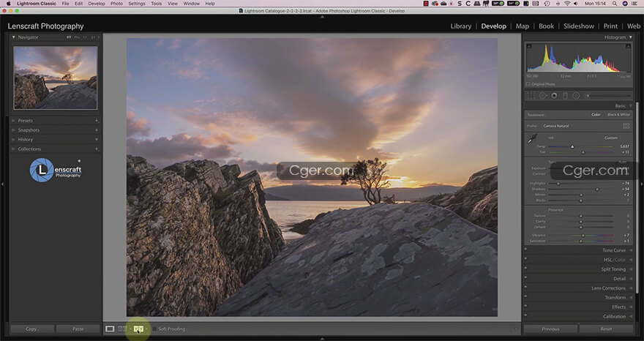The width and height of the screenshot is (644, 341).
Task: Expand the Tone Curve panel
Action: click(x=630, y=250)
